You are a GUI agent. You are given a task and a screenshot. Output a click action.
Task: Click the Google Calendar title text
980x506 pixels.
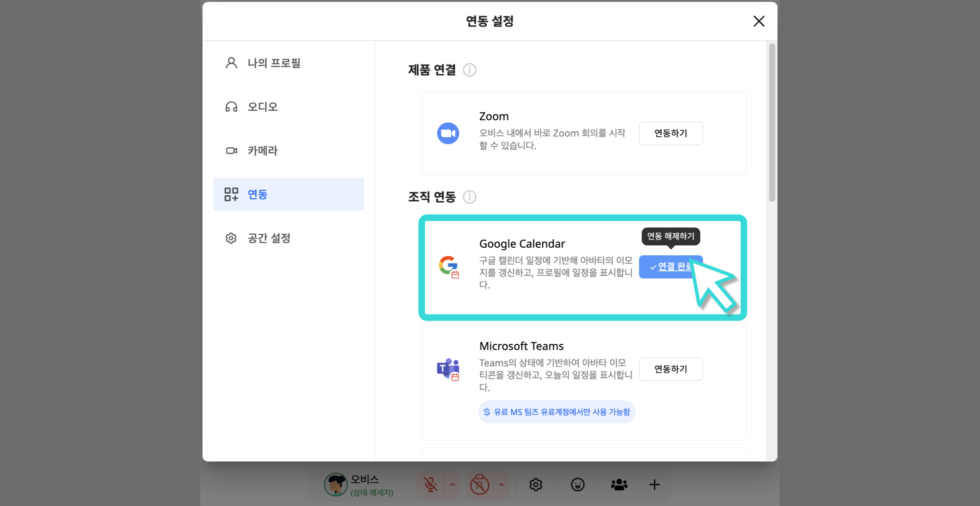(522, 244)
